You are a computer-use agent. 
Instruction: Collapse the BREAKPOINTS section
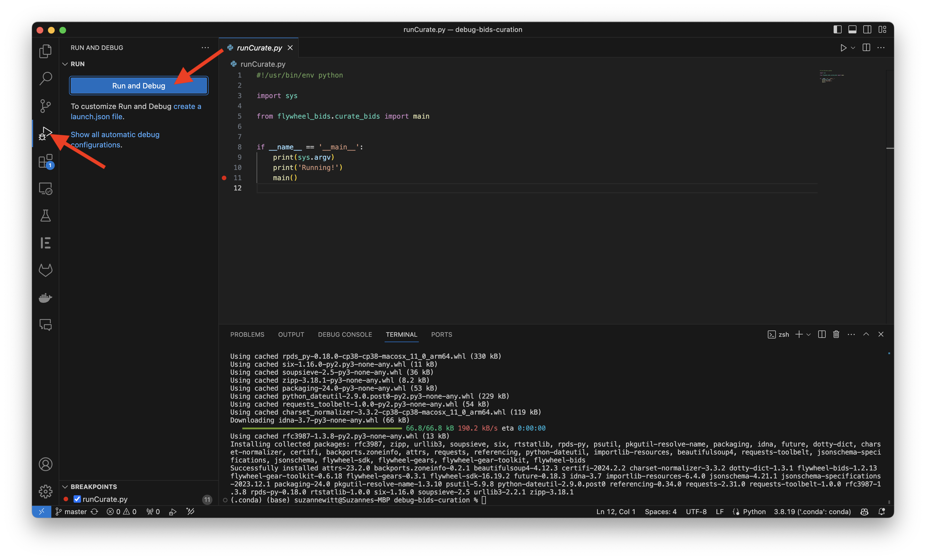point(90,487)
